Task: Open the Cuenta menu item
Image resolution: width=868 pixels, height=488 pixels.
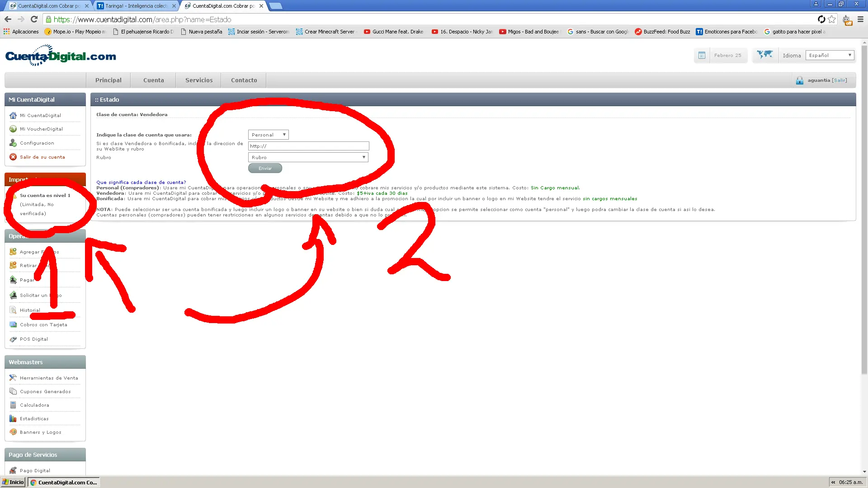Action: pos(154,80)
